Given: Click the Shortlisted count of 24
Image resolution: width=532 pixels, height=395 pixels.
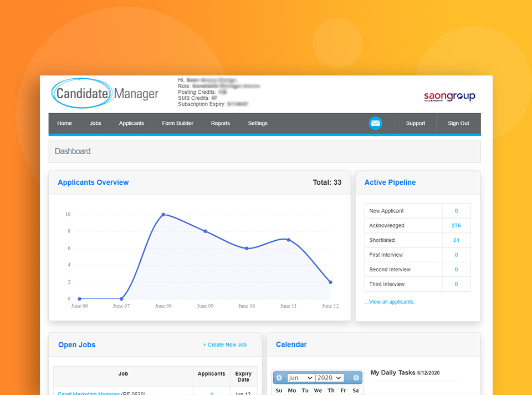Looking at the screenshot, I should pyautogui.click(x=456, y=240).
